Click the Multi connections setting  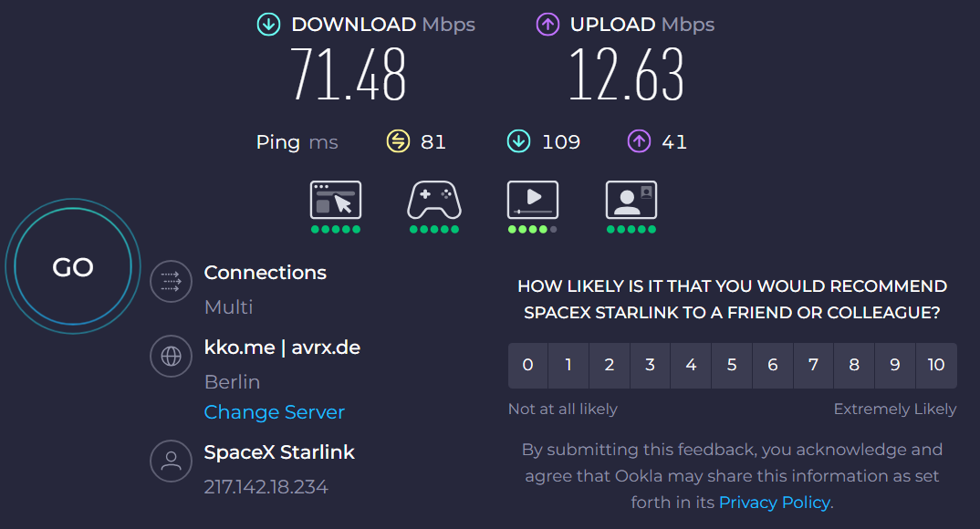point(229,307)
